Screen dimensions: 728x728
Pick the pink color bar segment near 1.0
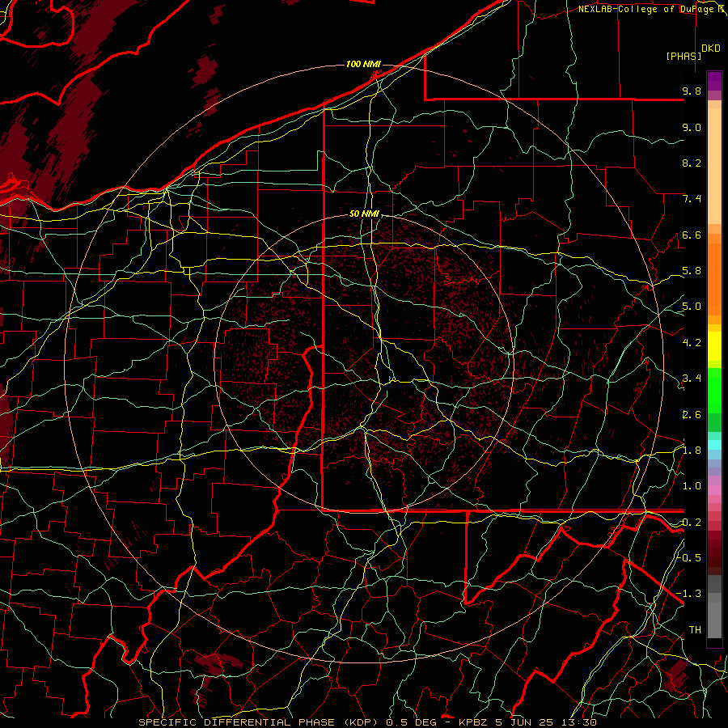[714, 490]
